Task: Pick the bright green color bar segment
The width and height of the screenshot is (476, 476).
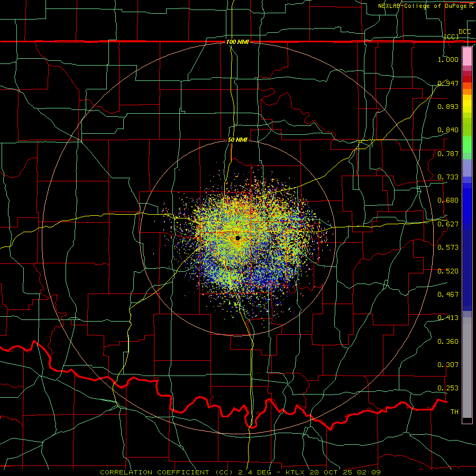Action: coord(467,144)
